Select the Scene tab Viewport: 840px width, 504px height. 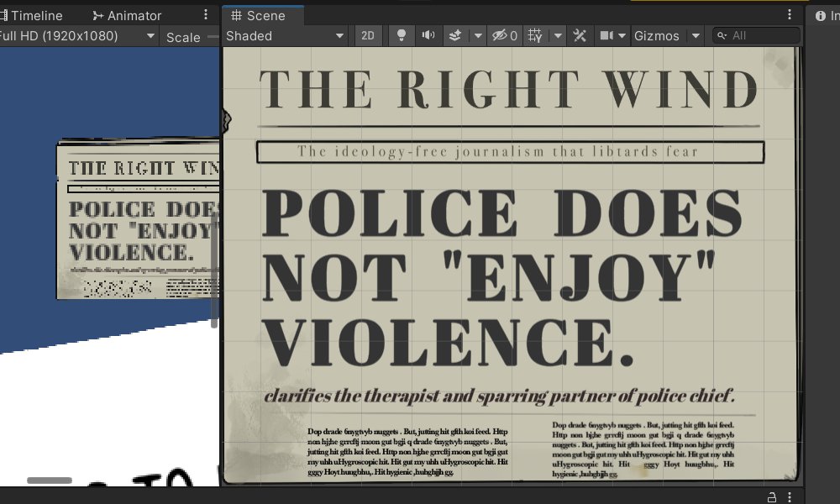coord(258,15)
